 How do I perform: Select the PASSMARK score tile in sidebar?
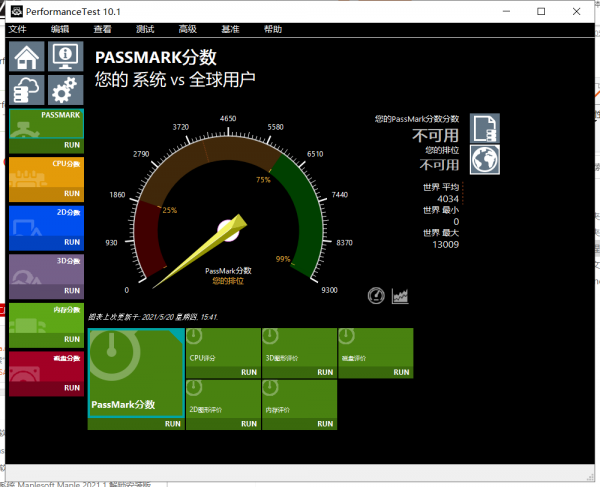pyautogui.click(x=46, y=124)
